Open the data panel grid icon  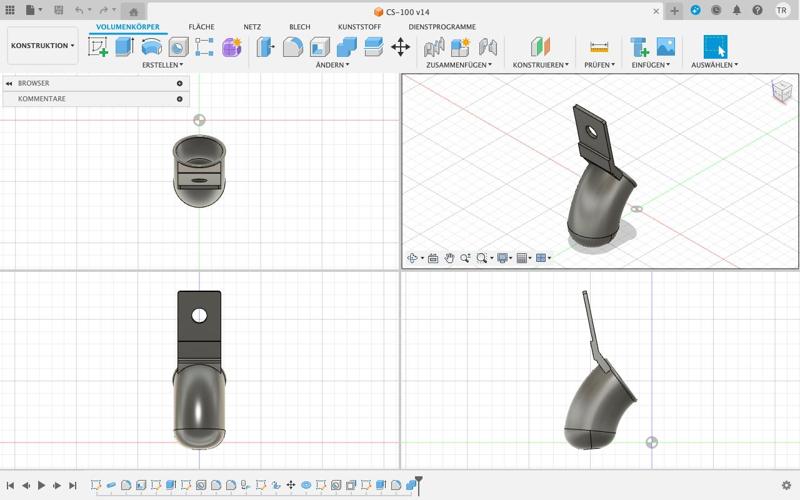pos(10,10)
